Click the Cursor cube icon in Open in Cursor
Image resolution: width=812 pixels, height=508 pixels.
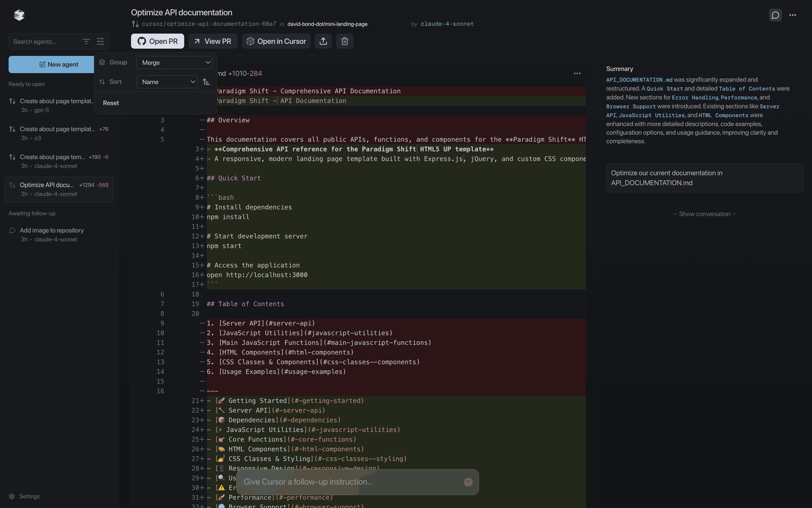coord(250,41)
